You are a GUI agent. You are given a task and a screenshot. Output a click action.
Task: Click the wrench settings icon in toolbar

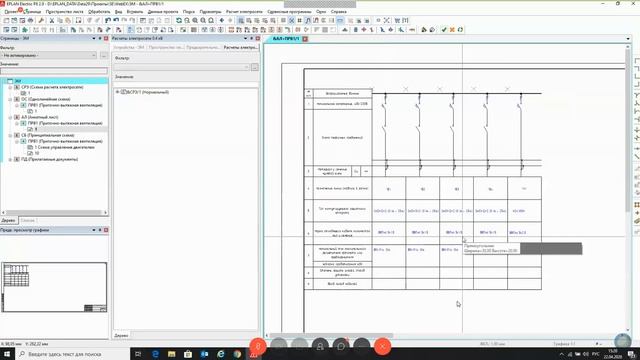[41, 20]
